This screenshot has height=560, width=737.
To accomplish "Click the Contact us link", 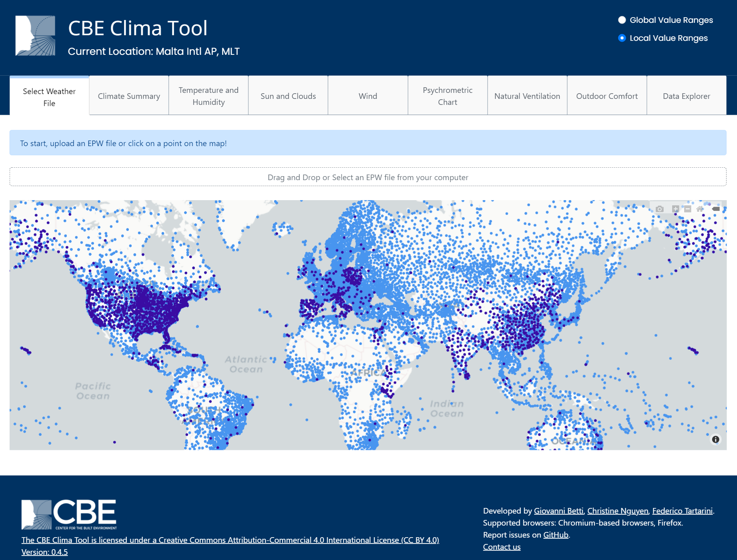I will click(501, 547).
